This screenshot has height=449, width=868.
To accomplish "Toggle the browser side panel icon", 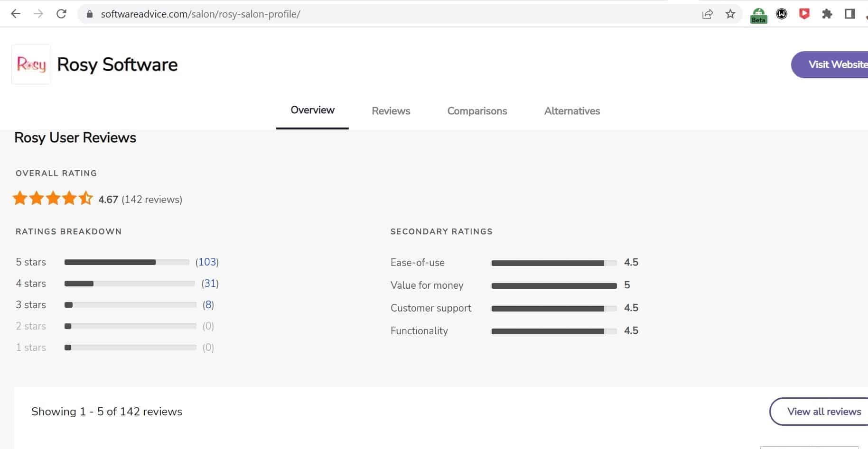I will coord(850,14).
